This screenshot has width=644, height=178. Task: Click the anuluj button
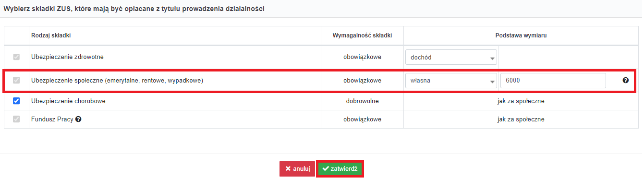tap(297, 169)
